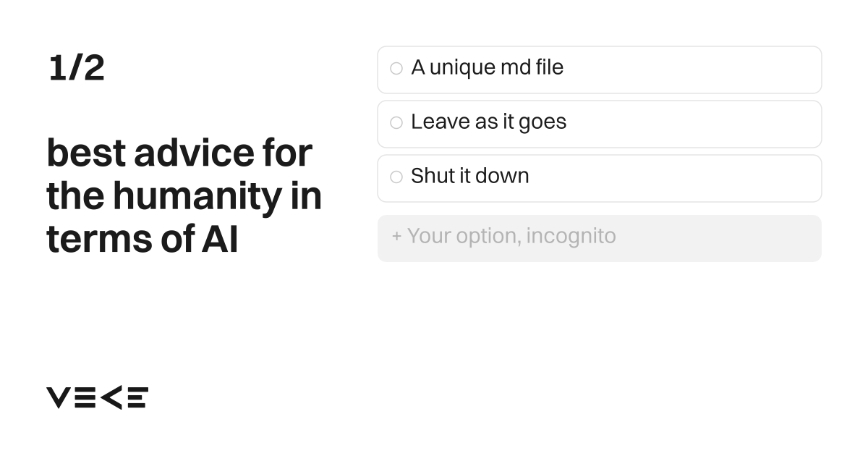Screen dimensions: 868x456
Task: Choose the 'Leave as it goes' answer text
Action: (x=488, y=122)
